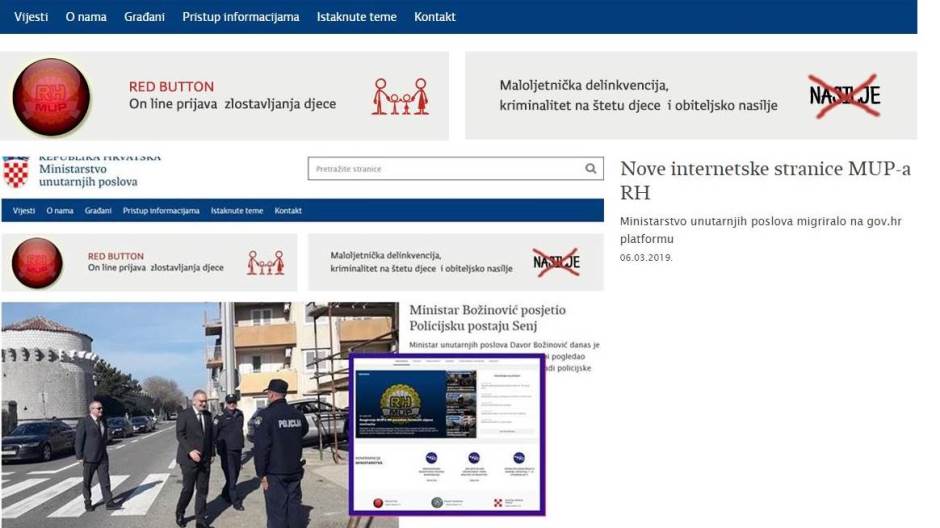The height and width of the screenshot is (528, 940).
Task: Select Istaknute teme in the top navigation bar
Action: point(356,17)
